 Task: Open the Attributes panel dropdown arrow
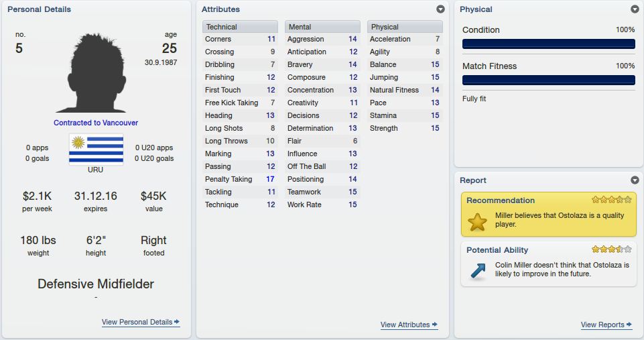tap(440, 9)
